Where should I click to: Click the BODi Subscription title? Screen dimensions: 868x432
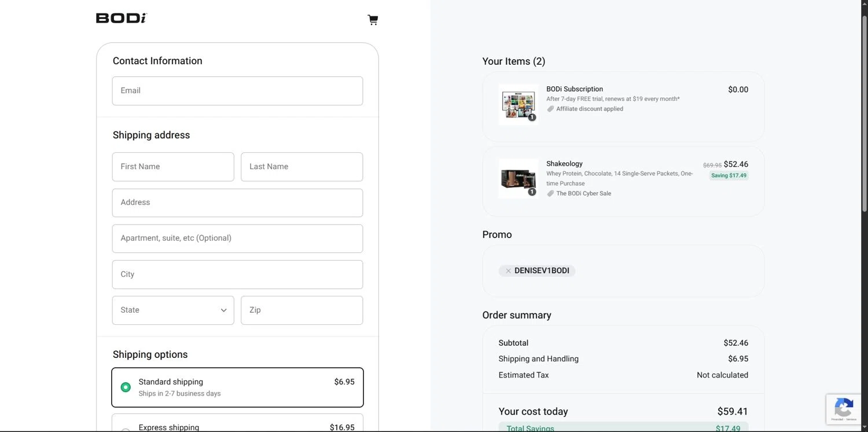(575, 89)
